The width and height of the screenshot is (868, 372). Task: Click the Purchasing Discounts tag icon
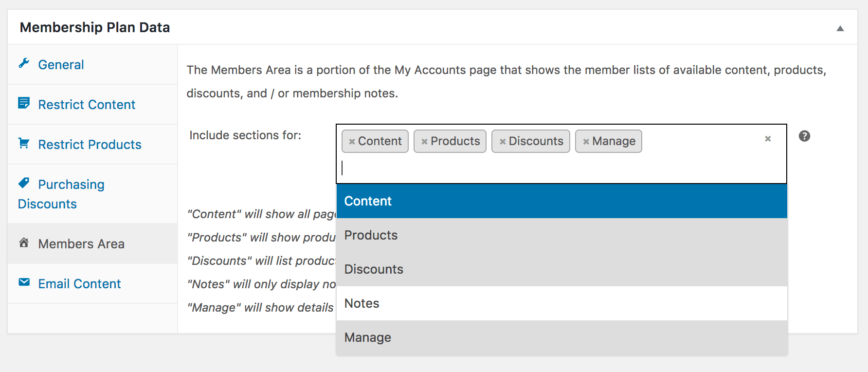point(24,183)
